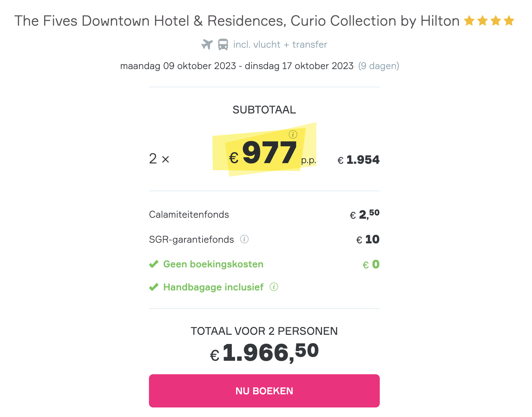Screen dimensions: 532x417
Task: Click the subtotal amount €1.954
Action: (358, 160)
